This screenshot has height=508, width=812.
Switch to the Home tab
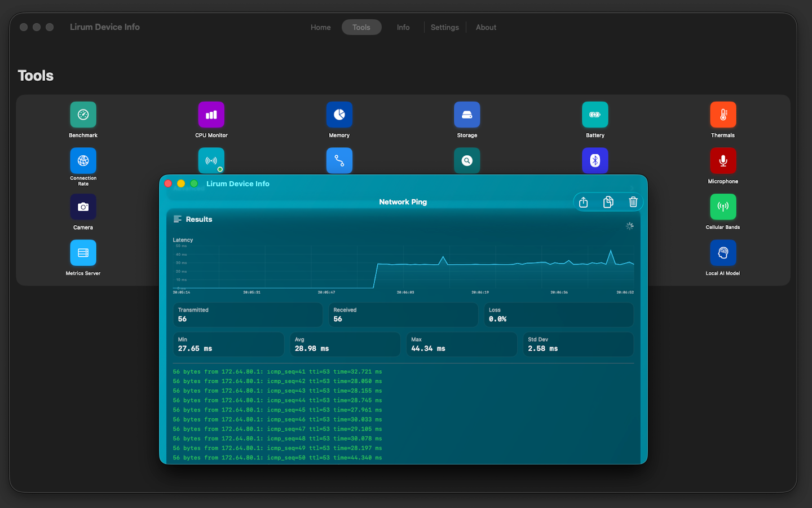click(x=321, y=27)
